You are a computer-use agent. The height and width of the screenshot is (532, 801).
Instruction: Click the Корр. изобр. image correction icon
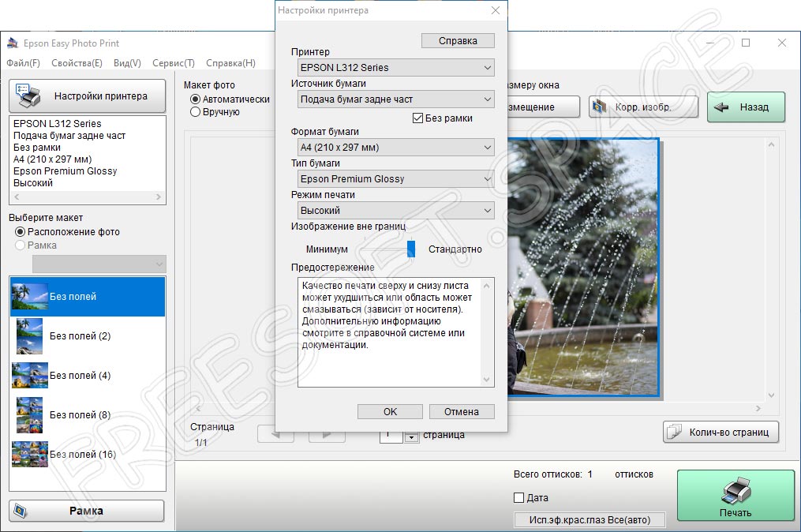599,107
